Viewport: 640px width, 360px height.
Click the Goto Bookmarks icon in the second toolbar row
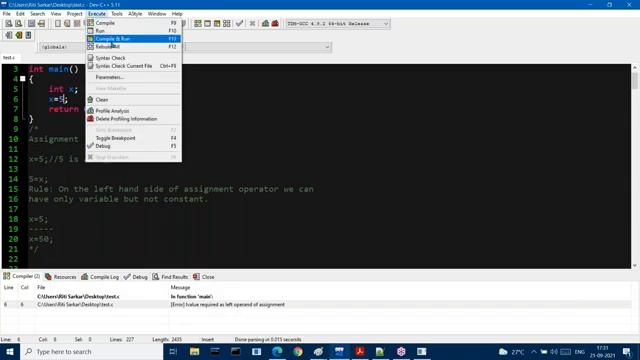coord(28,35)
